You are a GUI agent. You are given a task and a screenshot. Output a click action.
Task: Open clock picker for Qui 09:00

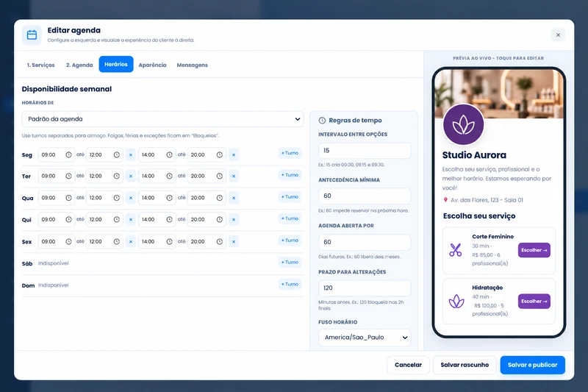[68, 219]
